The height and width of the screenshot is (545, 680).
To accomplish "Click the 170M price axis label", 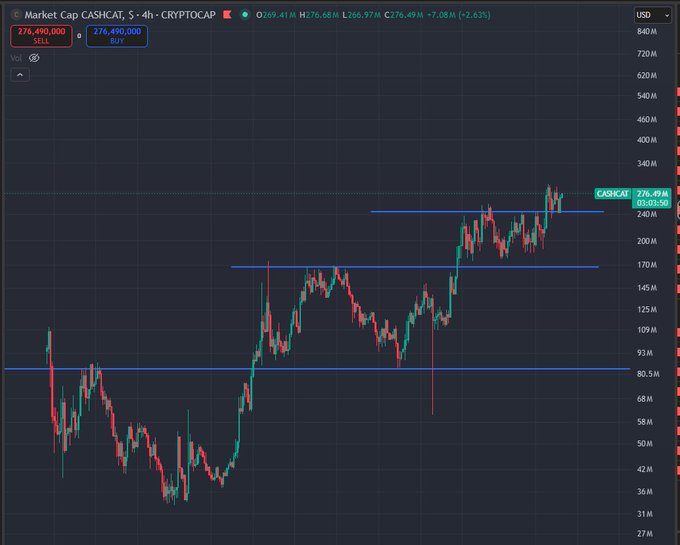I will 647,264.
